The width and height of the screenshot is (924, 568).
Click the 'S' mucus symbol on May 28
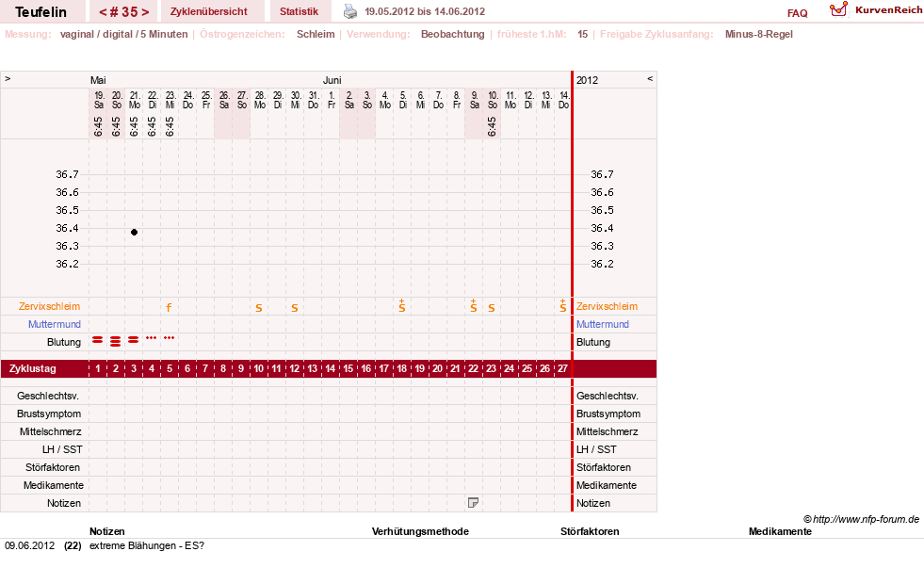click(x=259, y=308)
